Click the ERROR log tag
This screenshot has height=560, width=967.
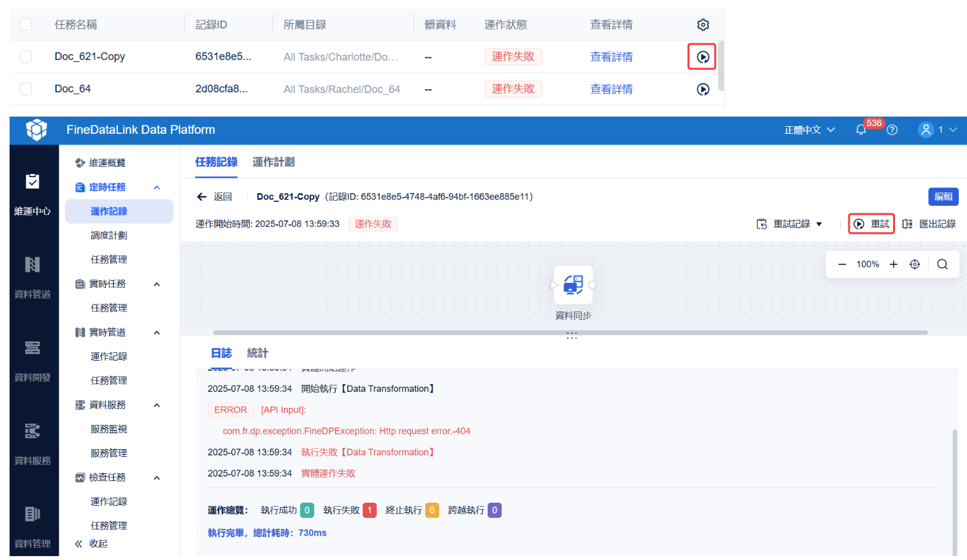(x=231, y=410)
